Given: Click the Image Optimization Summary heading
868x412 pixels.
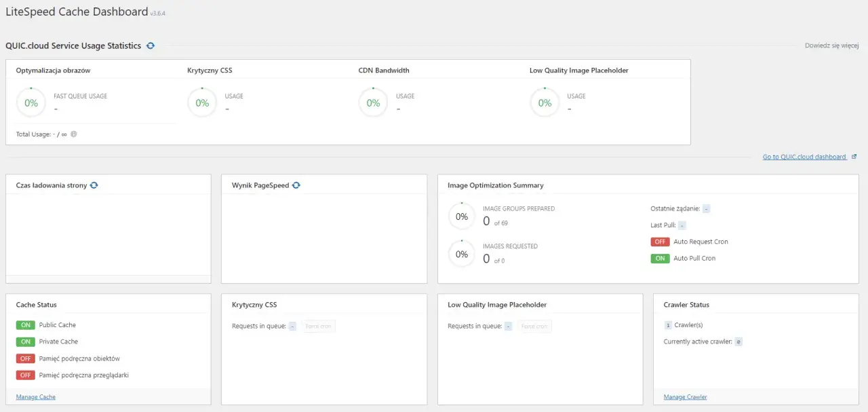Looking at the screenshot, I should (495, 185).
